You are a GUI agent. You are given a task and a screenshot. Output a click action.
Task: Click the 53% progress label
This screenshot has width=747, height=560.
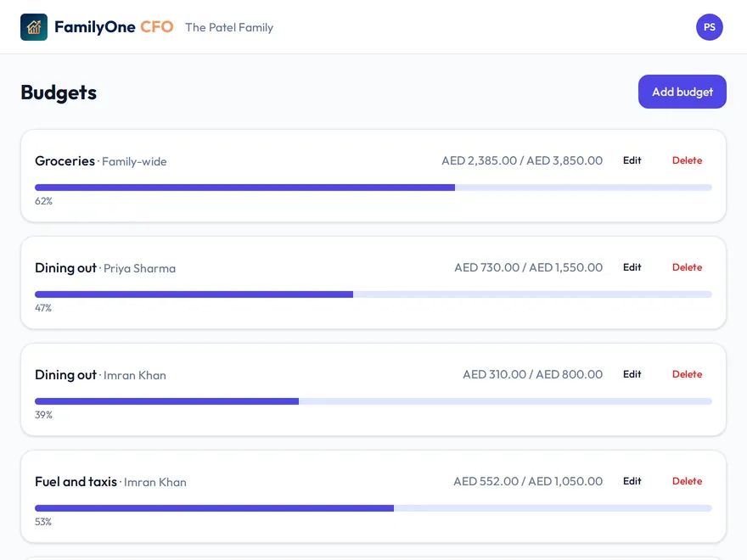click(43, 522)
